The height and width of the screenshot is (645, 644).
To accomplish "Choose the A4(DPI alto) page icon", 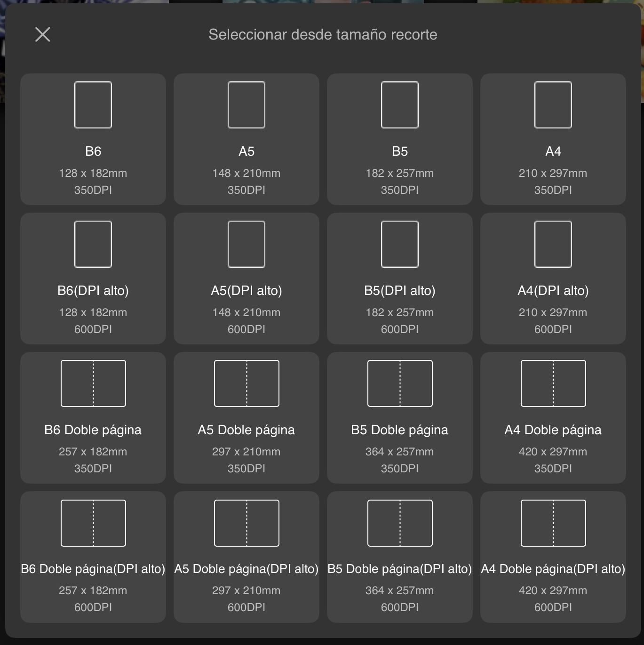I will [x=553, y=244].
